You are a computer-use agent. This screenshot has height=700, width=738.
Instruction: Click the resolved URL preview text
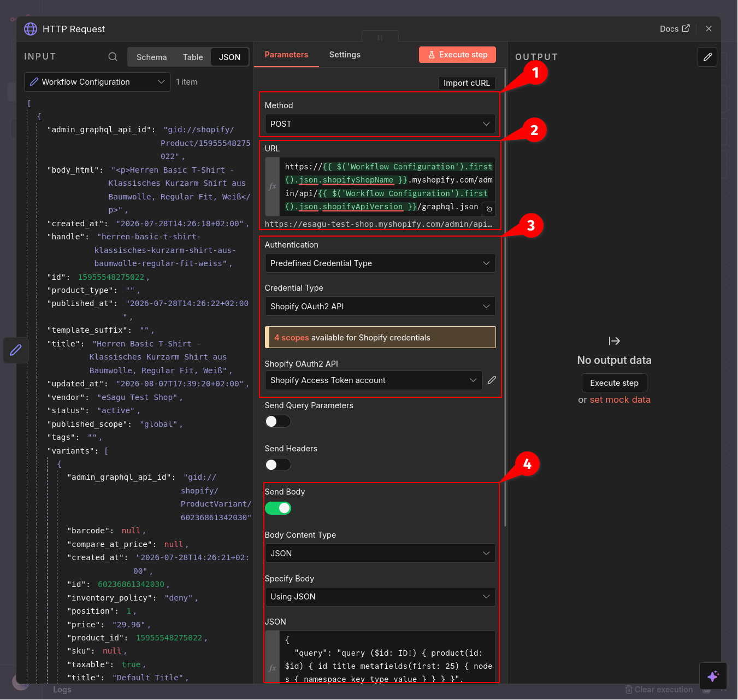[379, 224]
